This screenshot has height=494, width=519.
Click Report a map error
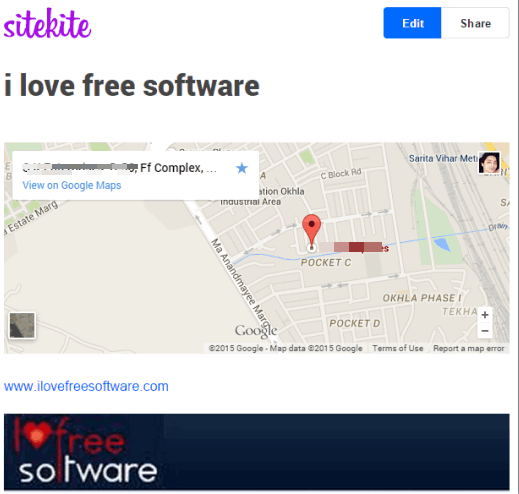(x=469, y=348)
